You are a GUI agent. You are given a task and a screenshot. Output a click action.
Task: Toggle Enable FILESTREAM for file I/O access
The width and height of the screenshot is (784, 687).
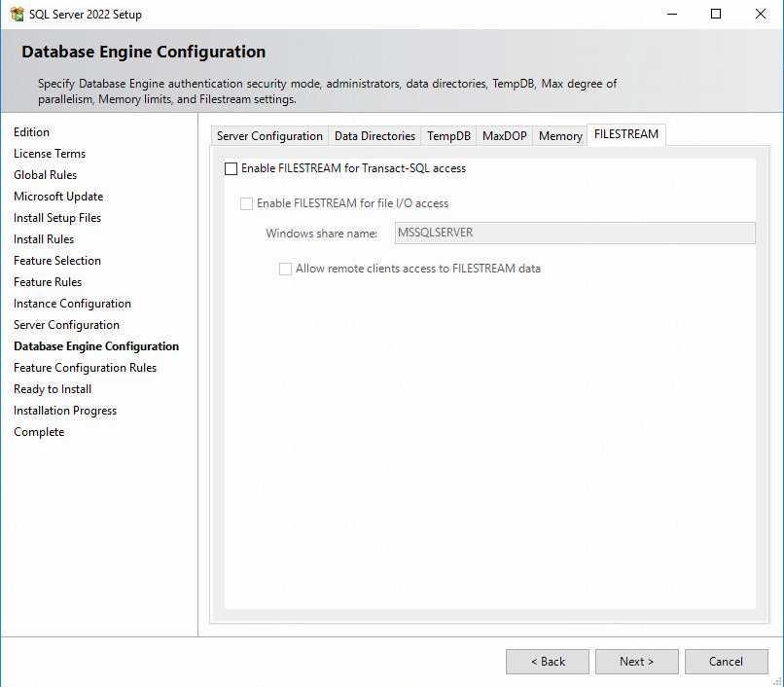(246, 203)
